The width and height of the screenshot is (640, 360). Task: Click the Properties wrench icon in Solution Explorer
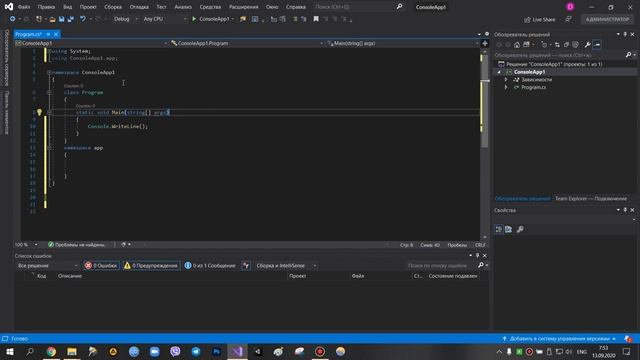tap(587, 45)
